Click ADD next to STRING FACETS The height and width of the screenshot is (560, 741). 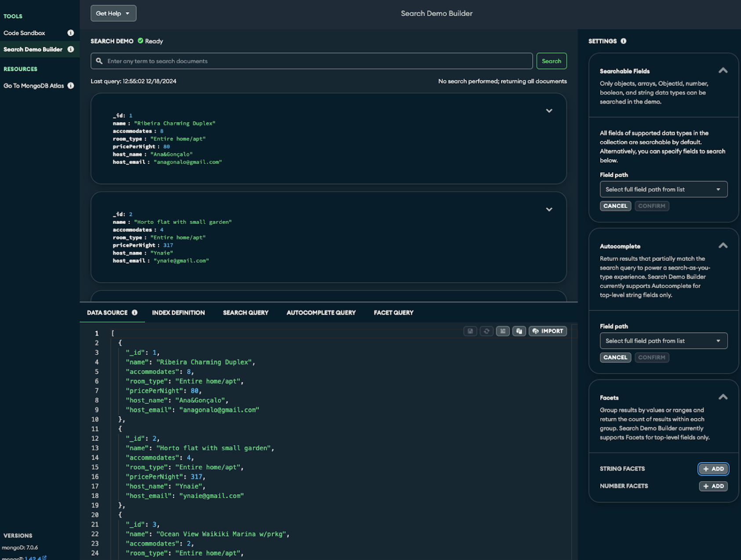click(713, 469)
